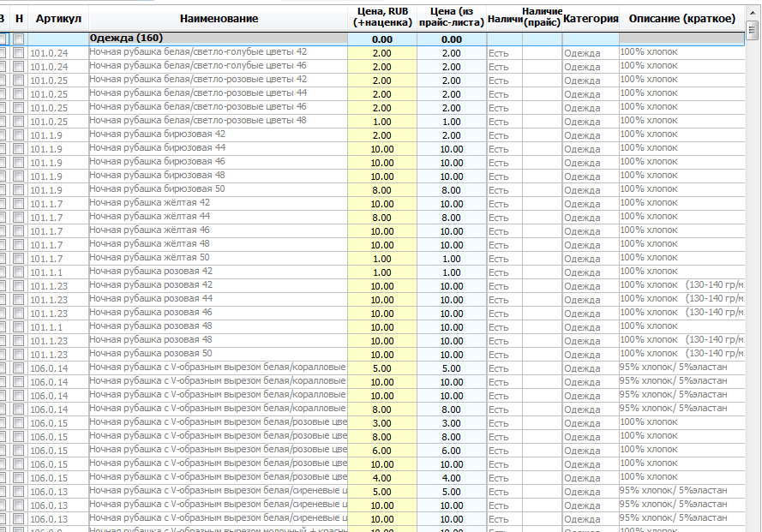Click the Наименование column header

(219, 19)
